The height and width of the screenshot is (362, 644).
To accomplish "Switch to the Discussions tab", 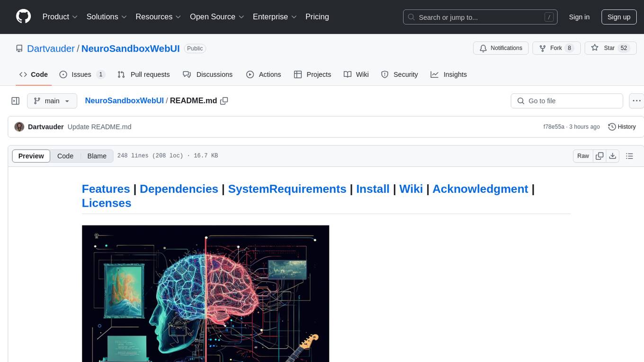I will 207,74.
